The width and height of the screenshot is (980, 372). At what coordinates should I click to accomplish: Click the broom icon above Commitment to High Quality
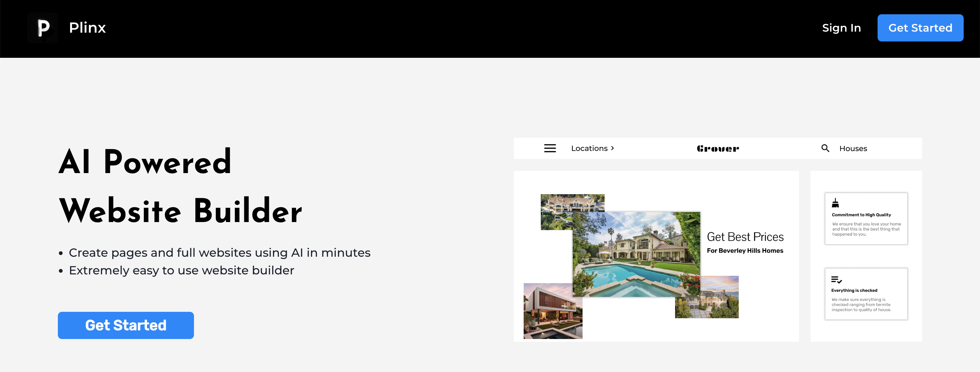pos(835,203)
